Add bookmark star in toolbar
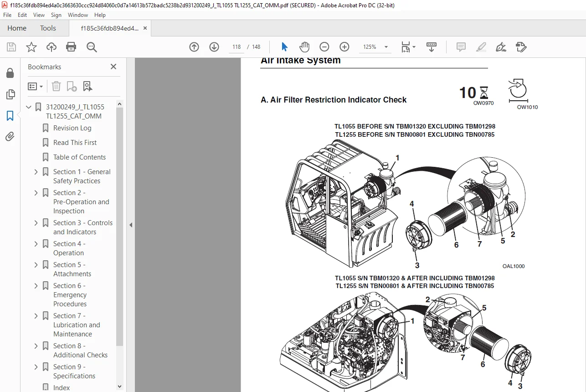 click(x=31, y=47)
